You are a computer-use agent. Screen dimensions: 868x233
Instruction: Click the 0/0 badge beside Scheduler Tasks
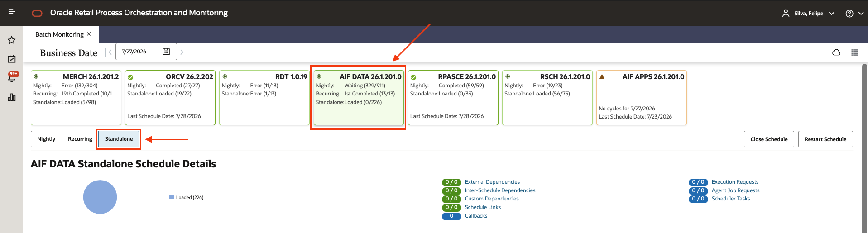[698, 199]
